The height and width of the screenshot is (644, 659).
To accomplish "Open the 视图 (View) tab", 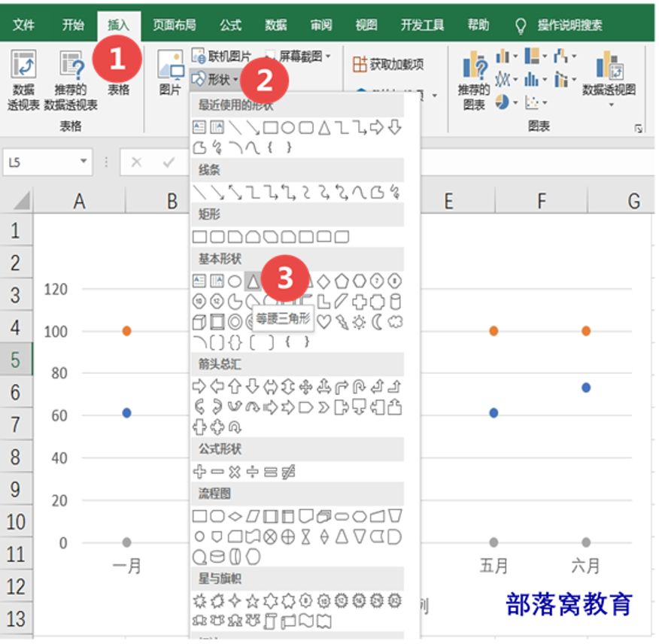I will pos(366,26).
